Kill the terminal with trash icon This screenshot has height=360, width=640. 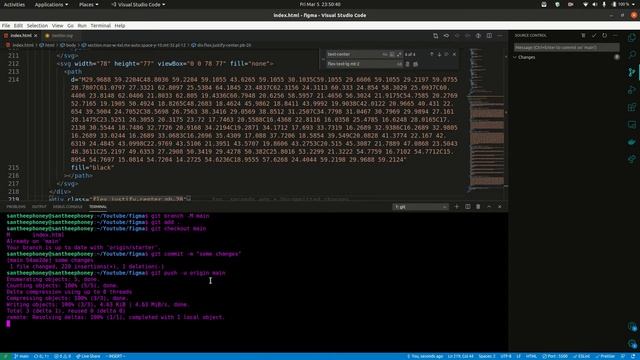[x=478, y=207]
